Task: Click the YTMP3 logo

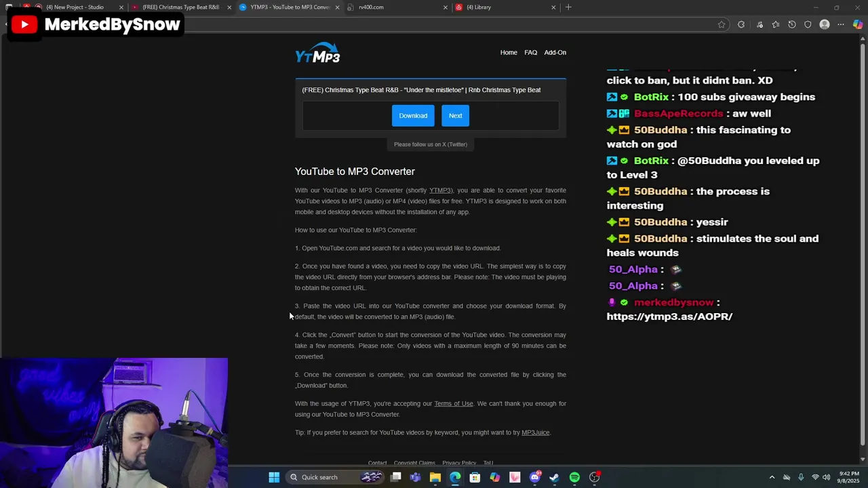Action: (x=317, y=53)
